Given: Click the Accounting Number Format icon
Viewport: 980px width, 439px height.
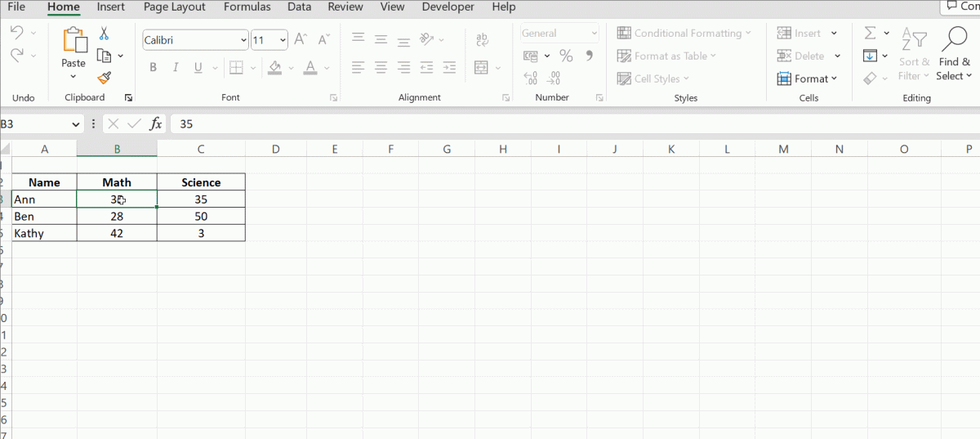Looking at the screenshot, I should [x=531, y=56].
